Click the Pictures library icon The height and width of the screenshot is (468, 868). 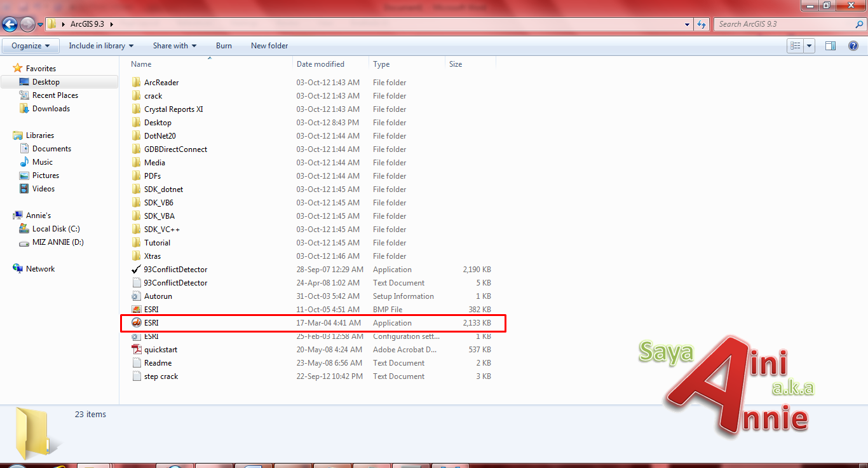[24, 175]
